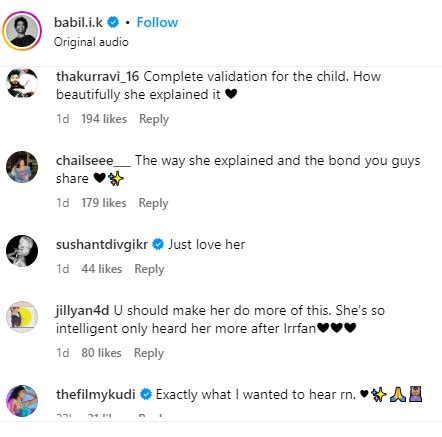Screen dimensions: 442x437
Task: Click the Follow link beside babil.i.k
Action: [157, 22]
